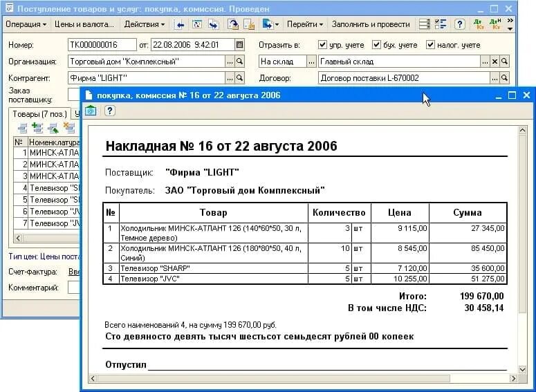This screenshot has height=392, width=536.
Task: Click the Номенклатура column header
Action: point(54,142)
